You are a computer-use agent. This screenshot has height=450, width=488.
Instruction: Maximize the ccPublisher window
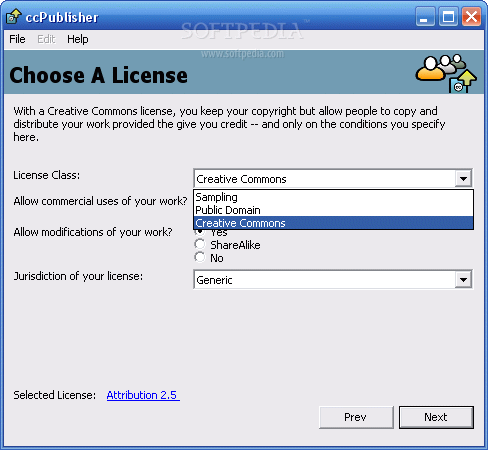click(448, 16)
